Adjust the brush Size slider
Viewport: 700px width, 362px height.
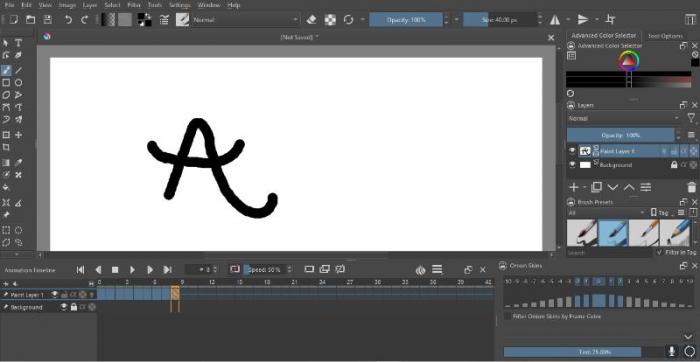499,20
